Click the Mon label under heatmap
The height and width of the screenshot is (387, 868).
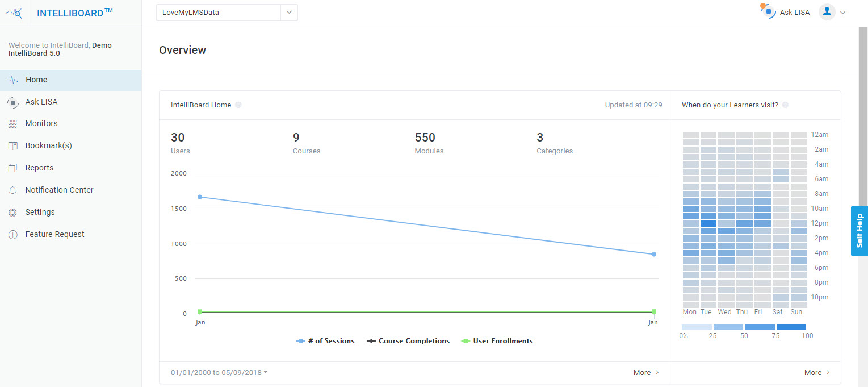tap(690, 312)
